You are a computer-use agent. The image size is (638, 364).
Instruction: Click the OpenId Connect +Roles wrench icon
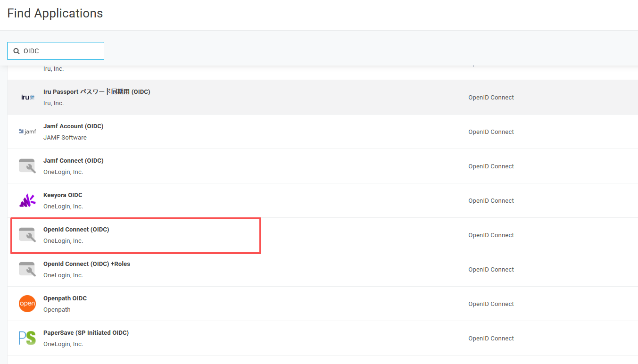(x=27, y=269)
